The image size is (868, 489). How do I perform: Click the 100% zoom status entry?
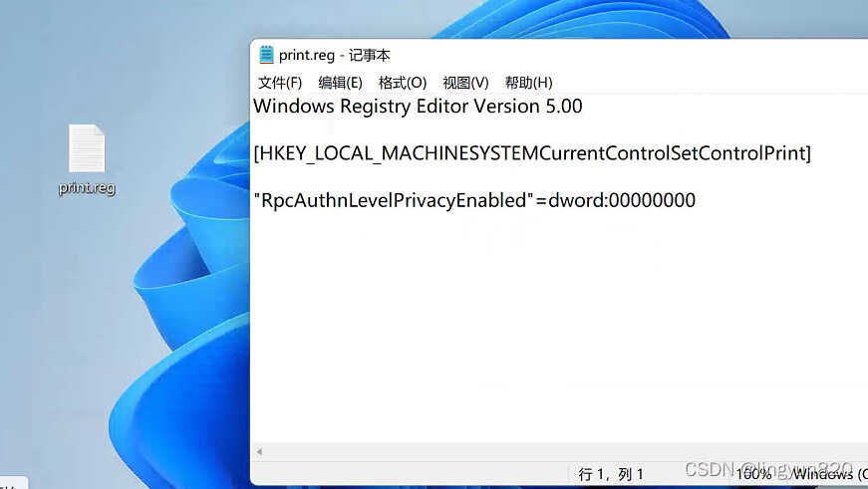[x=753, y=474]
